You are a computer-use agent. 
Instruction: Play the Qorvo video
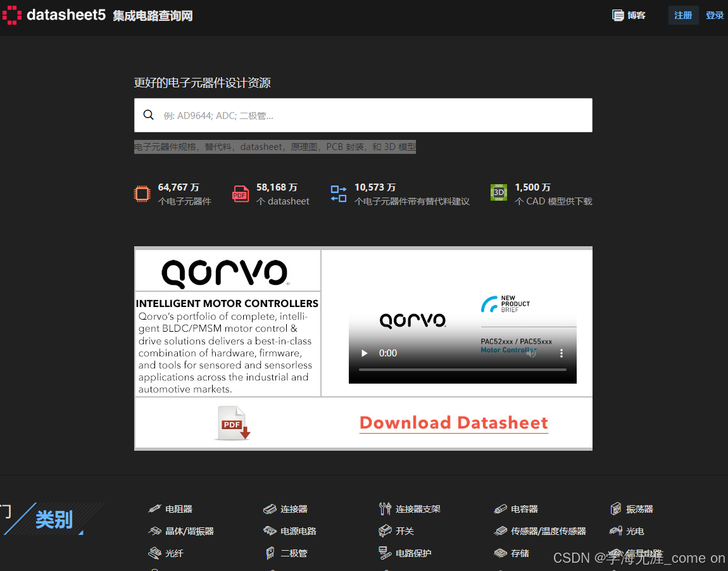point(365,353)
